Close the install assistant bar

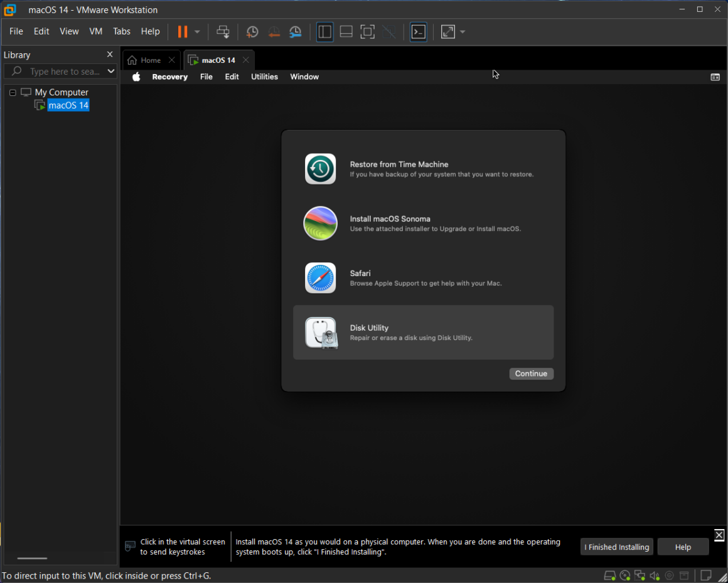(719, 535)
